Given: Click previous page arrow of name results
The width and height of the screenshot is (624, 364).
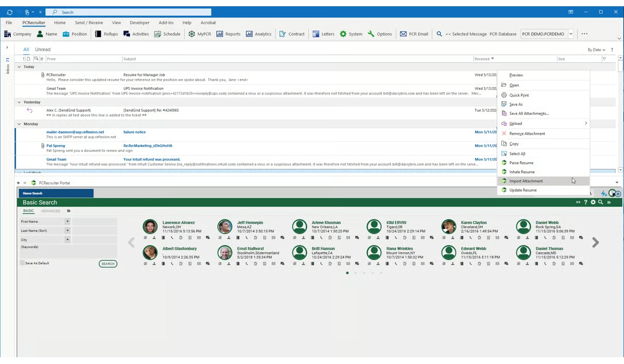Looking at the screenshot, I should tap(132, 242).
